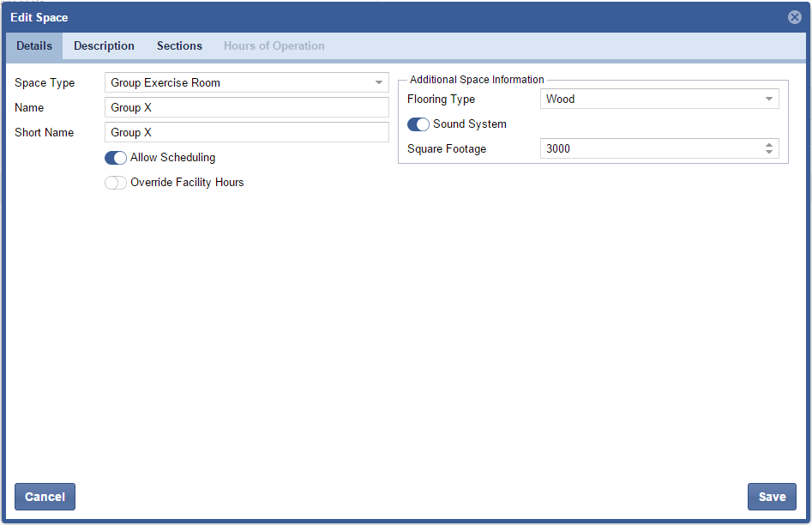Click the Additional Space Information group heading
Image resolution: width=812 pixels, height=525 pixels.
coord(477,80)
